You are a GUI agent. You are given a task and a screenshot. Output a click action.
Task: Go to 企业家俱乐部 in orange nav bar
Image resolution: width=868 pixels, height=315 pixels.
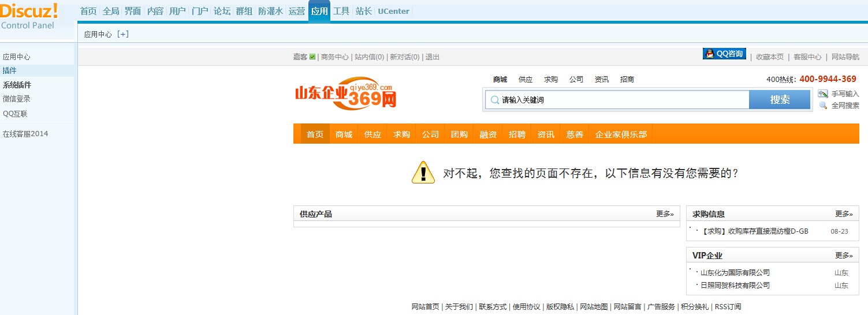coord(621,134)
